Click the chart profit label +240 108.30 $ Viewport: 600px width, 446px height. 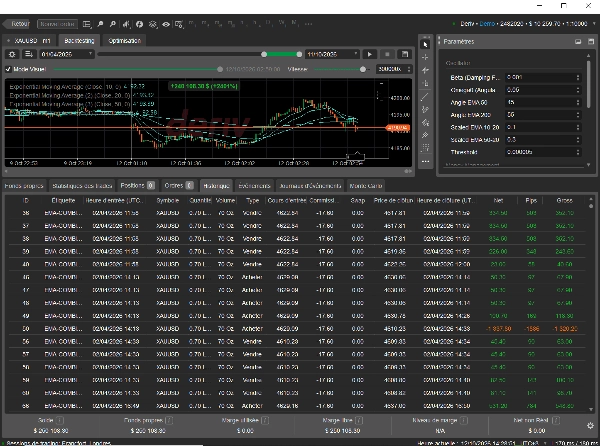tap(204, 86)
